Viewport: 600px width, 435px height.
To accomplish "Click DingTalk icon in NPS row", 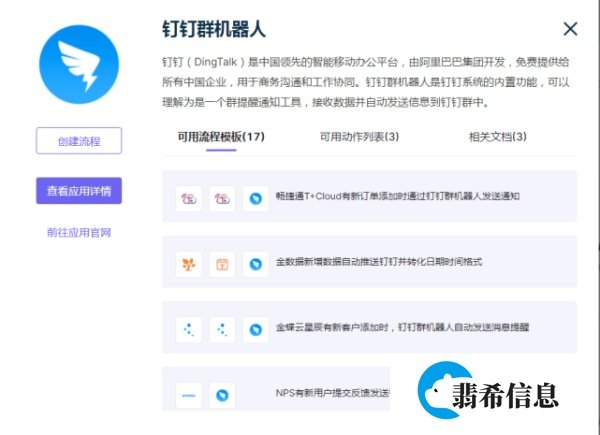I will click(222, 395).
